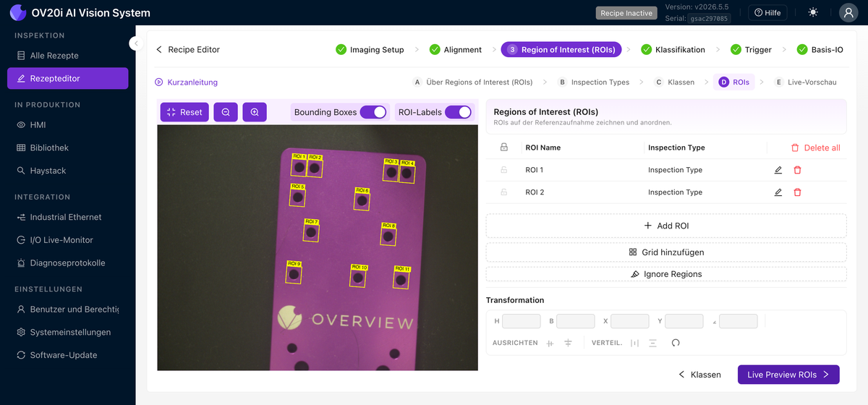
Task: Open the Kurzanleitung quick guide
Action: [187, 82]
